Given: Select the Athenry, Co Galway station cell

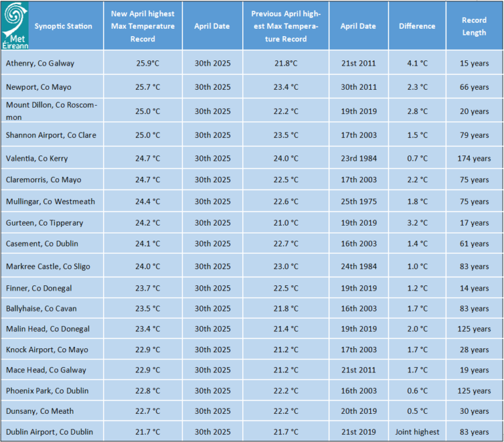Looking at the screenshot, I should pyautogui.click(x=52, y=63).
